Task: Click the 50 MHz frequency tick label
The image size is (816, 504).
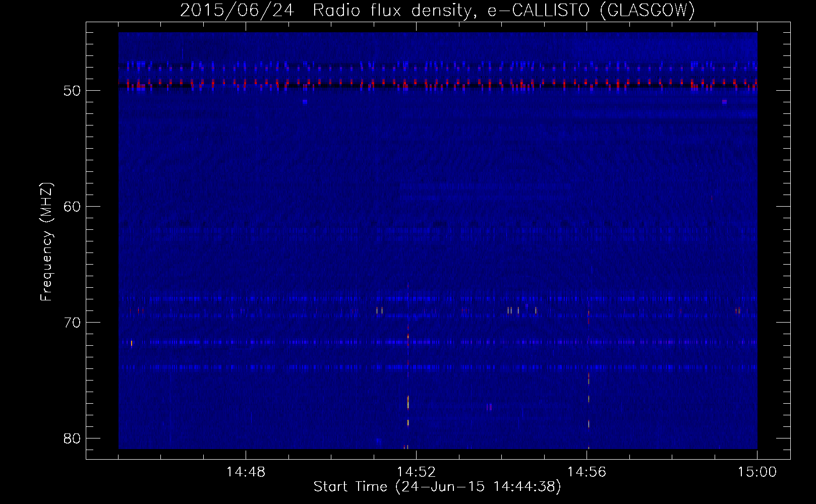Action: click(73, 91)
